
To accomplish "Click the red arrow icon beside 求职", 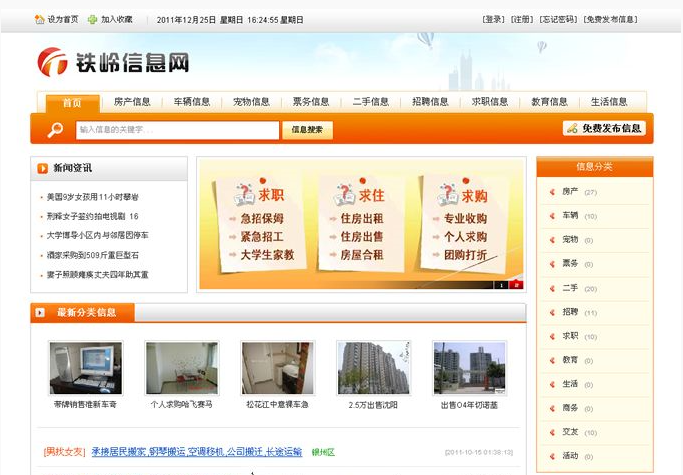I will pos(552,336).
